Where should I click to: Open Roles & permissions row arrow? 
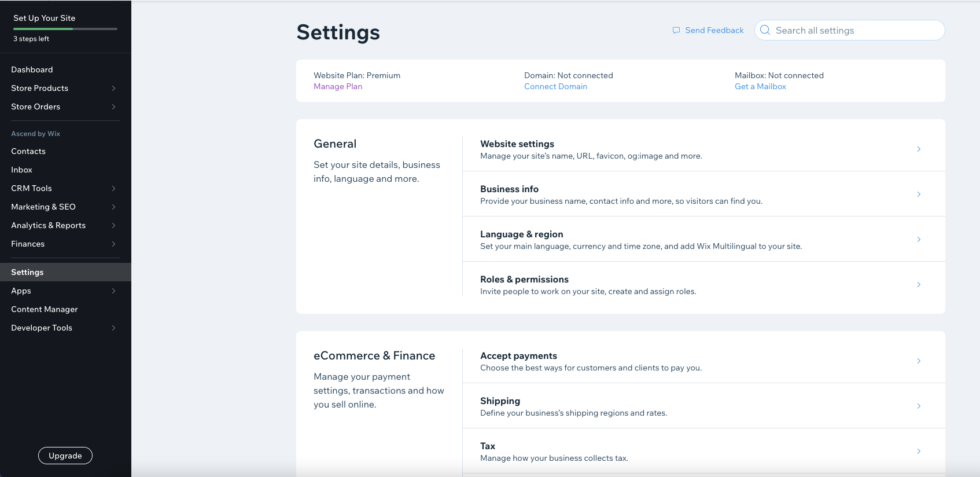[919, 284]
